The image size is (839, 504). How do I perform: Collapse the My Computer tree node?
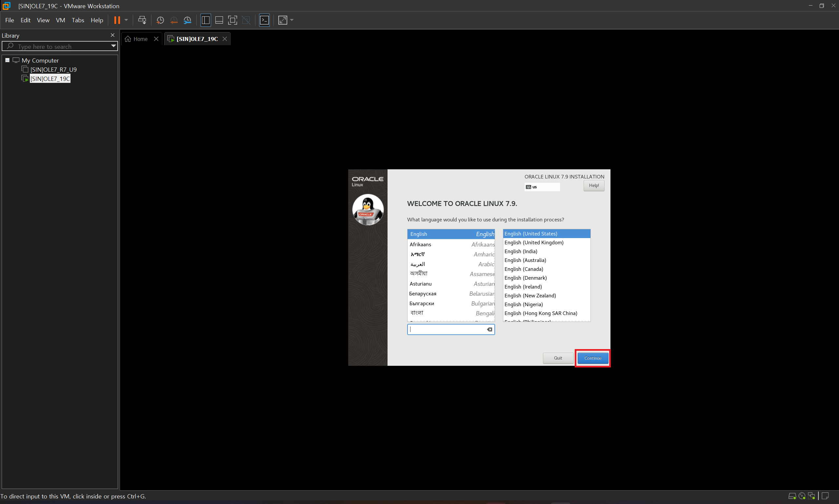point(7,60)
